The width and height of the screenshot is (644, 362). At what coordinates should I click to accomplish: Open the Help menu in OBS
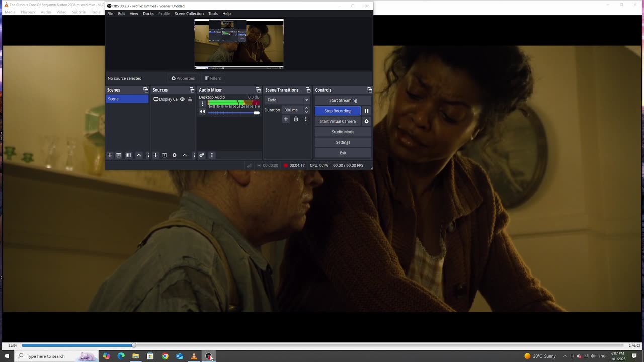(227, 14)
